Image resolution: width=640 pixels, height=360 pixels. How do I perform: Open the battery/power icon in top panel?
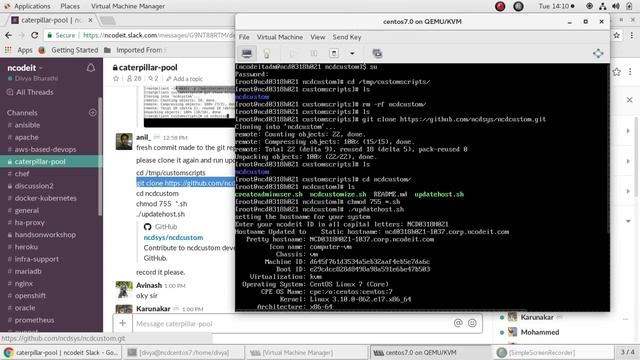point(629,6)
